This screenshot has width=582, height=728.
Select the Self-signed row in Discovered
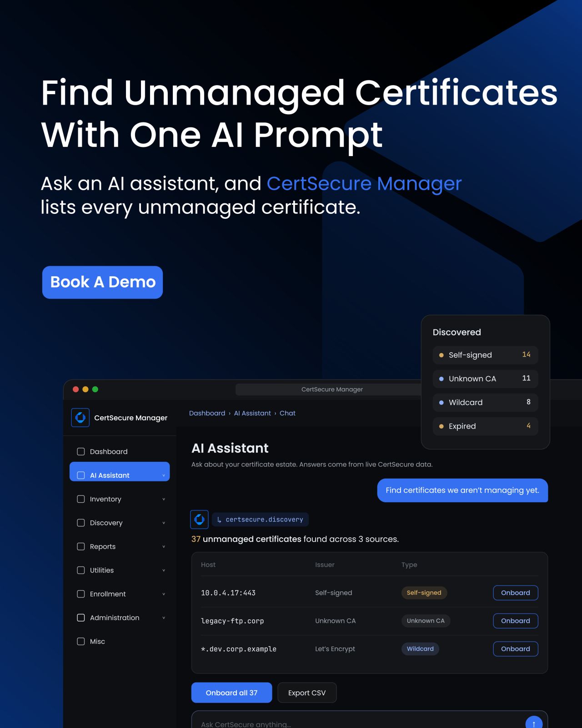pos(485,355)
